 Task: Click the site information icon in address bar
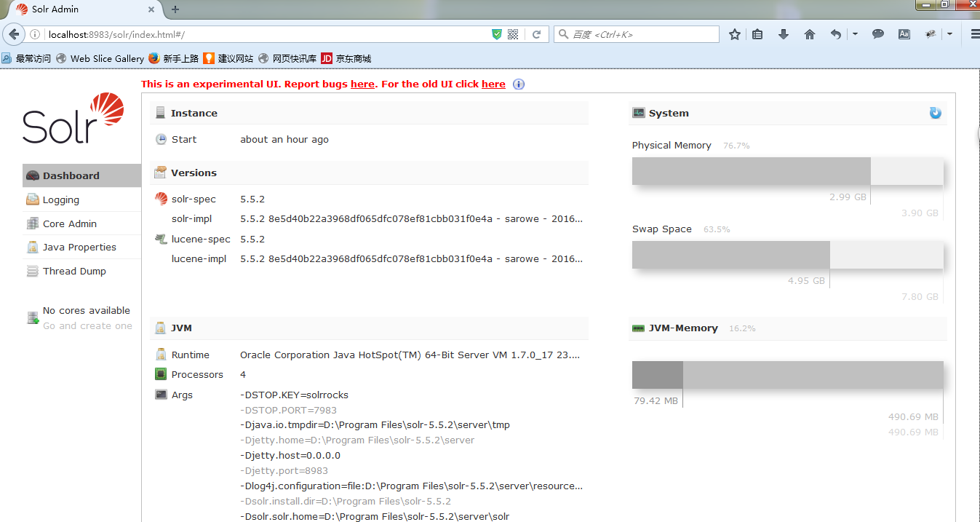34,34
